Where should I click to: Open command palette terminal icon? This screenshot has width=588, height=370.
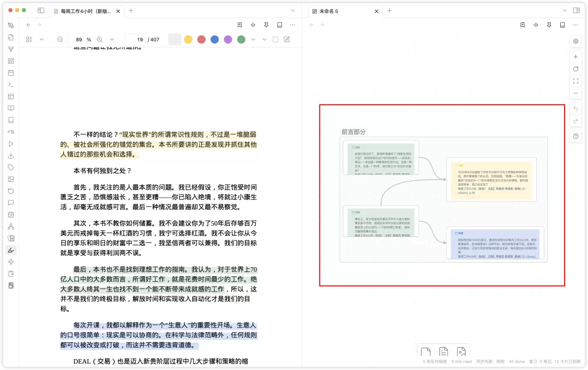coord(11,84)
